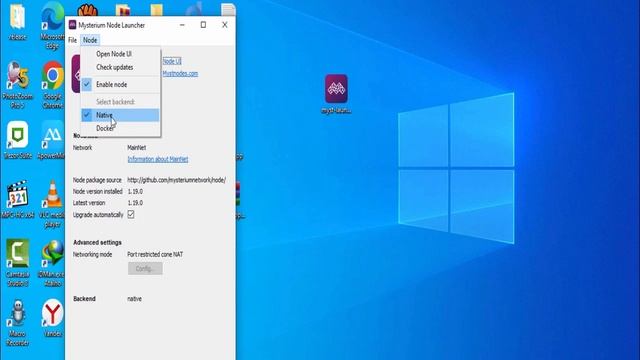The image size is (640, 360).
Task: Select the IDMan.exe desktop shortcut
Action: (52, 262)
